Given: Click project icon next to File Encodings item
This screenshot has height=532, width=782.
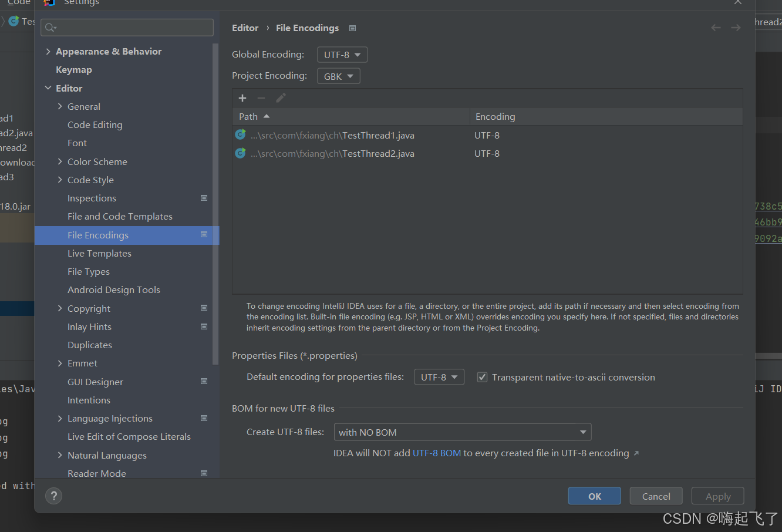Looking at the screenshot, I should tap(204, 235).
